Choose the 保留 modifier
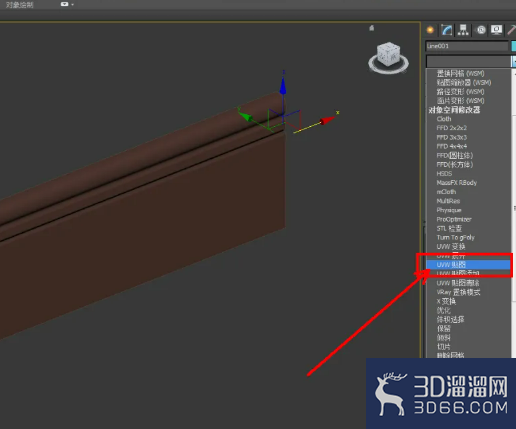The image size is (516, 429). 444,329
